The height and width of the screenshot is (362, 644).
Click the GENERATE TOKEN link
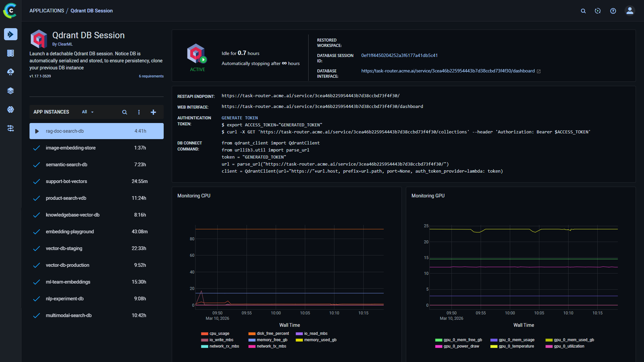point(239,118)
